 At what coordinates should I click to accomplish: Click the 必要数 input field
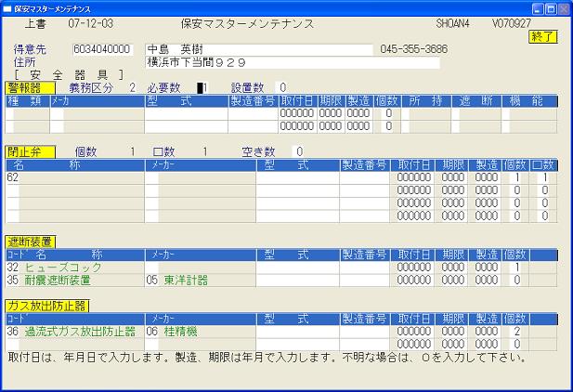202,87
